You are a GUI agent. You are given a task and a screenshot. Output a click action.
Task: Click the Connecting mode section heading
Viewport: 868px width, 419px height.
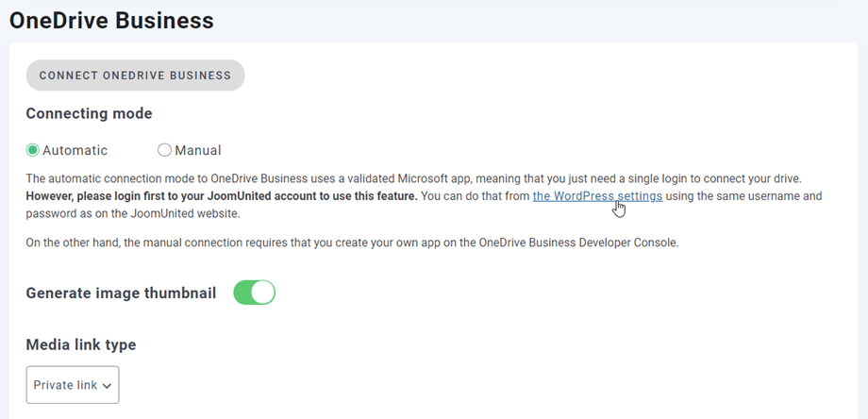point(89,113)
